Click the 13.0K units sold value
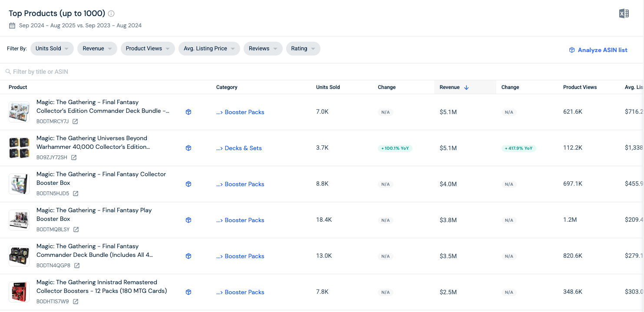 click(x=324, y=256)
